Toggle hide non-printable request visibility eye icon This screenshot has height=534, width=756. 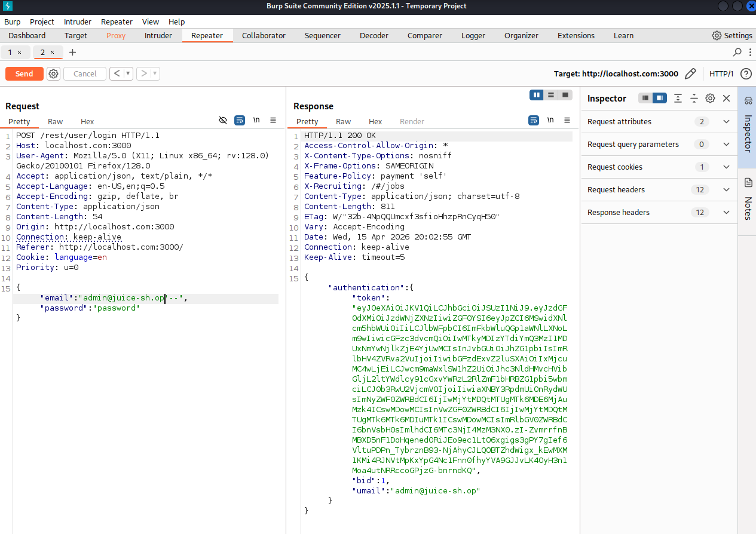[x=223, y=120]
